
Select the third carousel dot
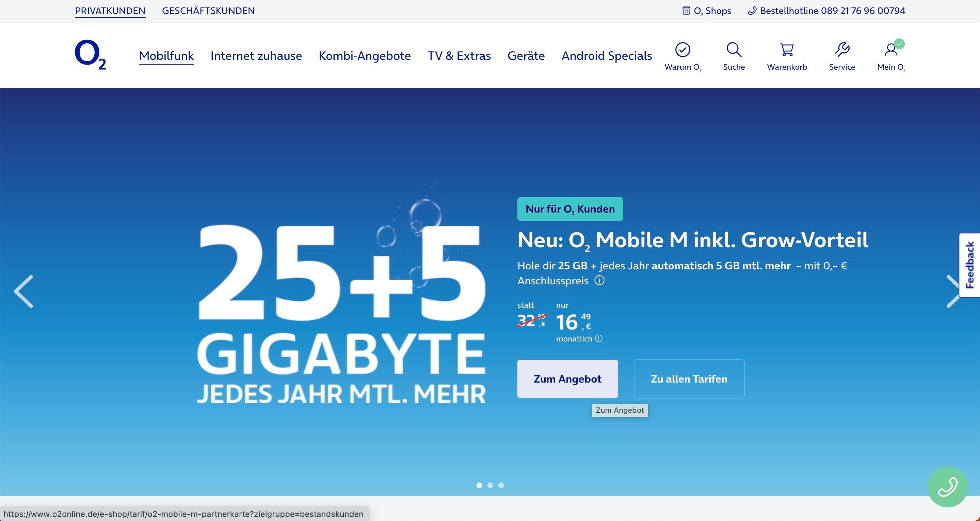pyautogui.click(x=501, y=485)
